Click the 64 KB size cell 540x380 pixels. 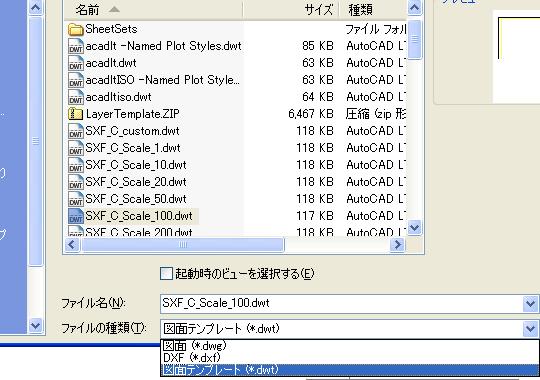point(318,97)
